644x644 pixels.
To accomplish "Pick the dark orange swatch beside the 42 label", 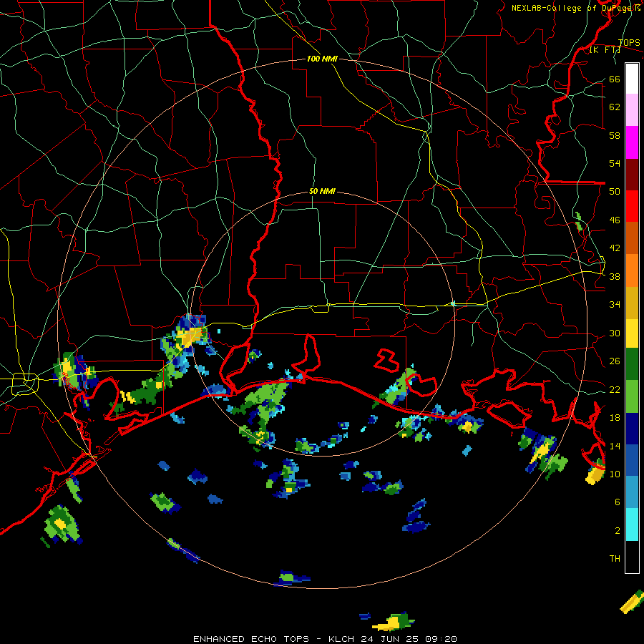I will 632,238.
